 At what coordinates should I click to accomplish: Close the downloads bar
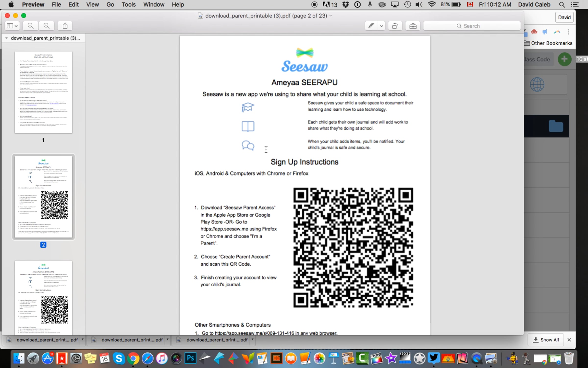tap(569, 340)
